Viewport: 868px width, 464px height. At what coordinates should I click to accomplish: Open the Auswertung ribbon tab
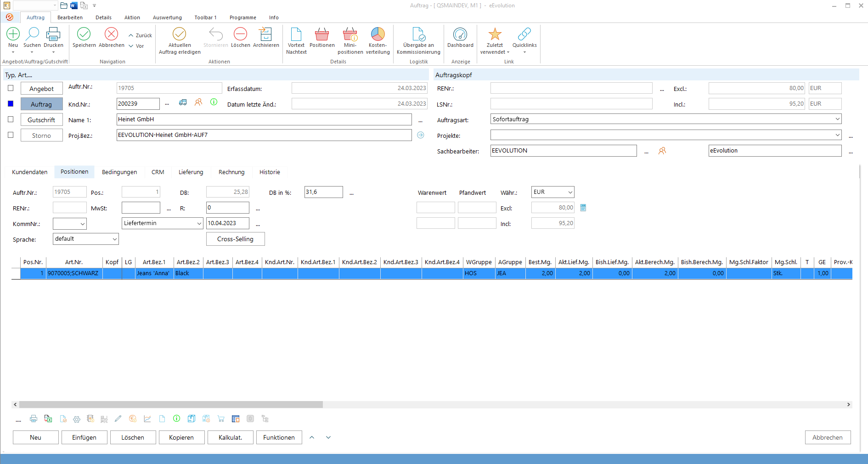[167, 17]
